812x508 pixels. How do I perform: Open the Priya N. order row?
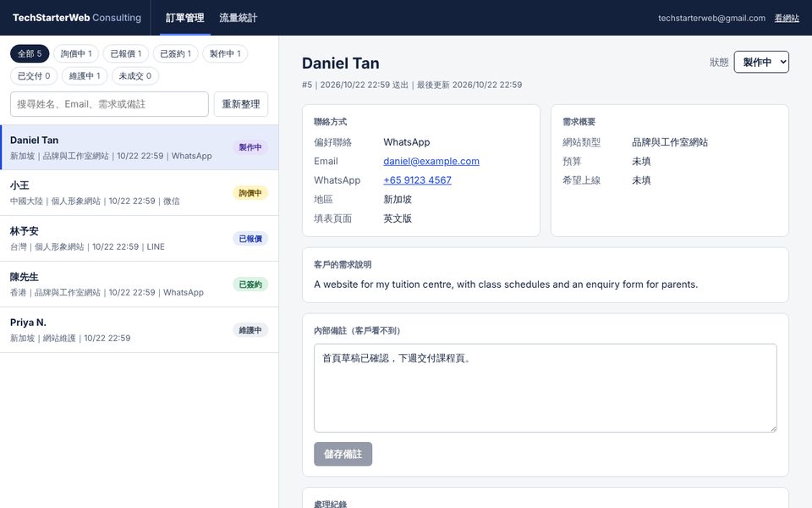coord(140,329)
